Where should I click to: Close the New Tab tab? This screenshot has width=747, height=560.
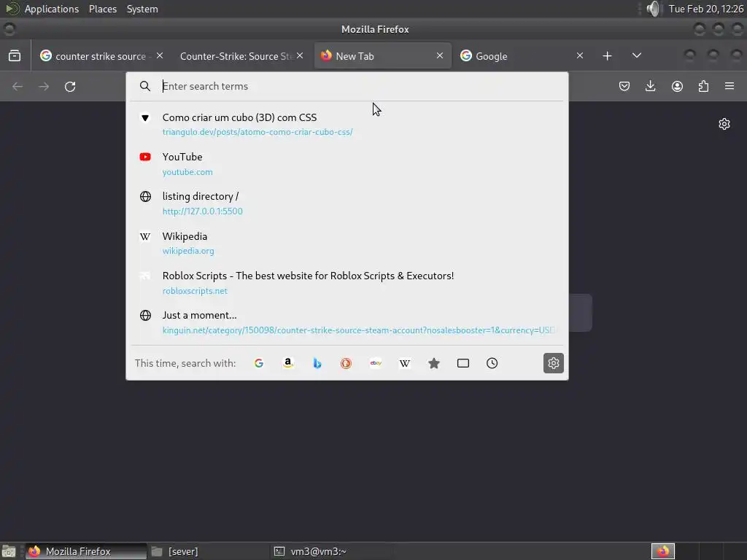440,55
